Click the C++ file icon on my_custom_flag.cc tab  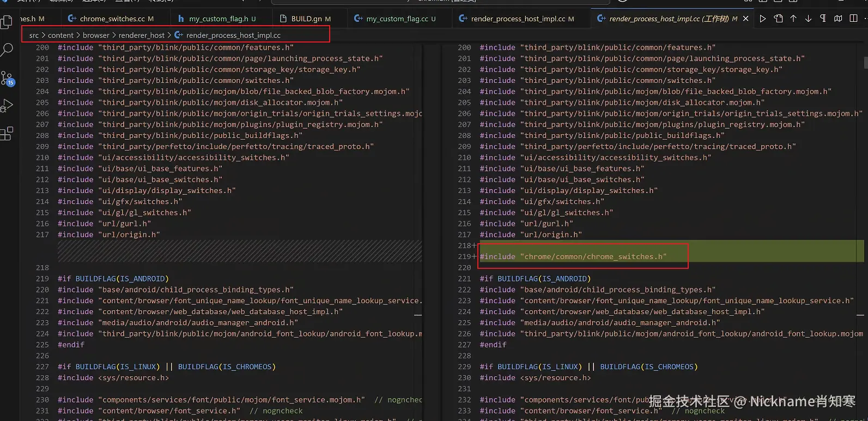click(x=358, y=19)
